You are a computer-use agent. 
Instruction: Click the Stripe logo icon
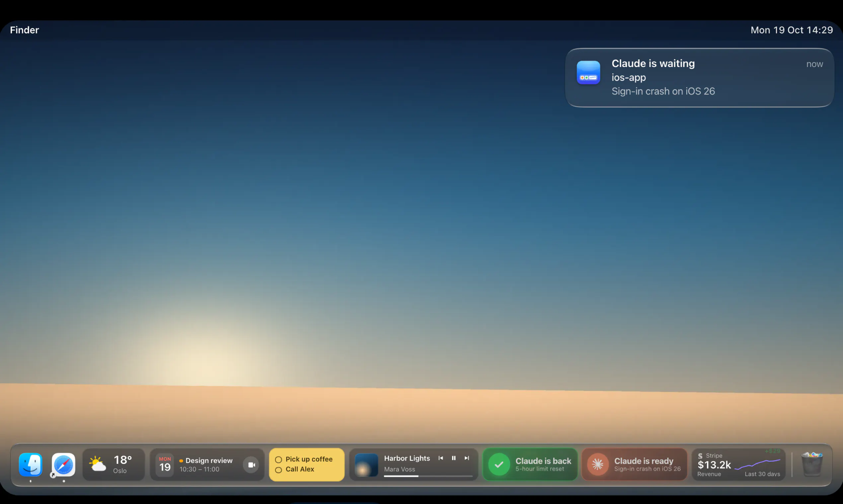(700, 456)
